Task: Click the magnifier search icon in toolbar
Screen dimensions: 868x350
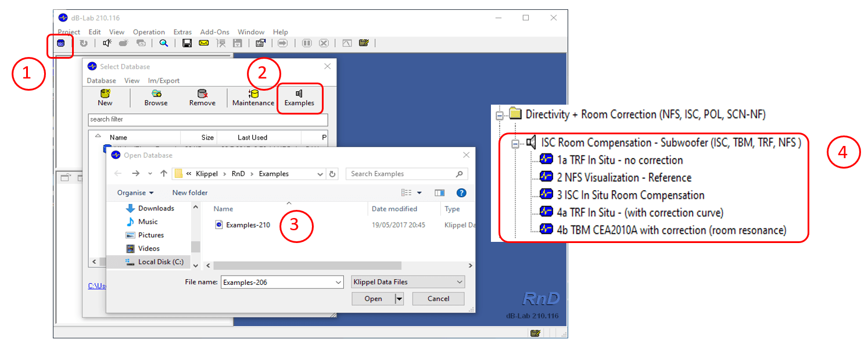Action: [x=164, y=43]
